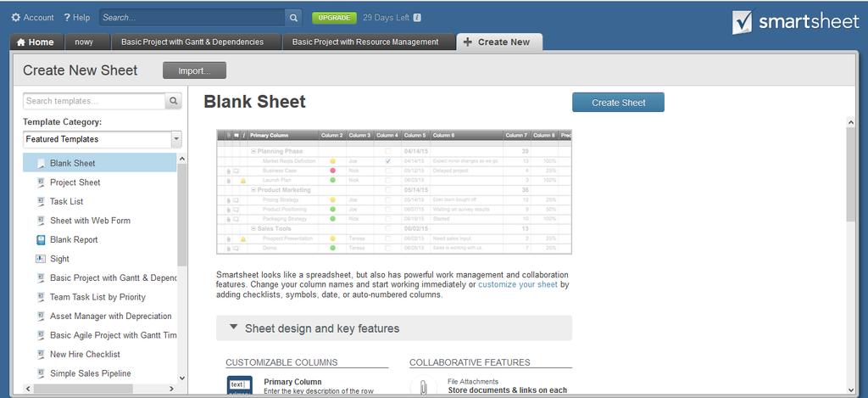
Task: Click main panel scroll up arrow
Action: (851, 121)
